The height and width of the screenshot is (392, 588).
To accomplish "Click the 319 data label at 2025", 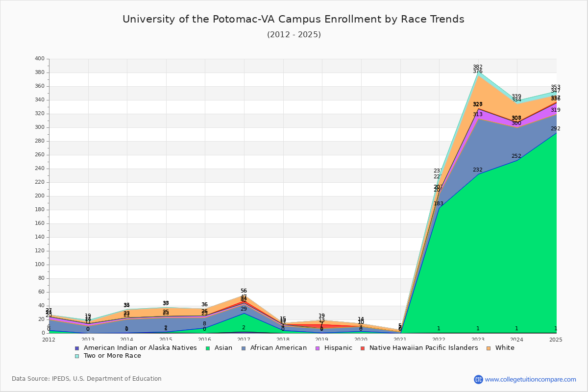I will tap(555, 110).
